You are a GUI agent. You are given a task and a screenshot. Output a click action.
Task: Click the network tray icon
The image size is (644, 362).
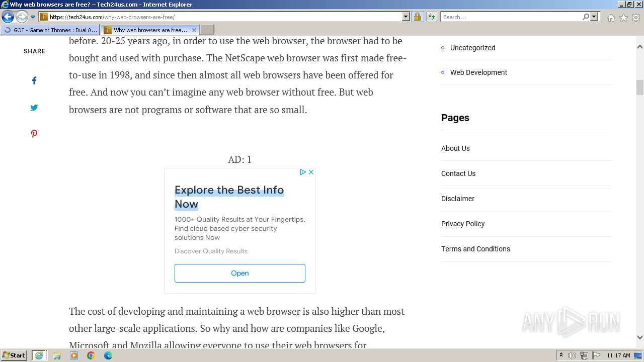coord(584,355)
